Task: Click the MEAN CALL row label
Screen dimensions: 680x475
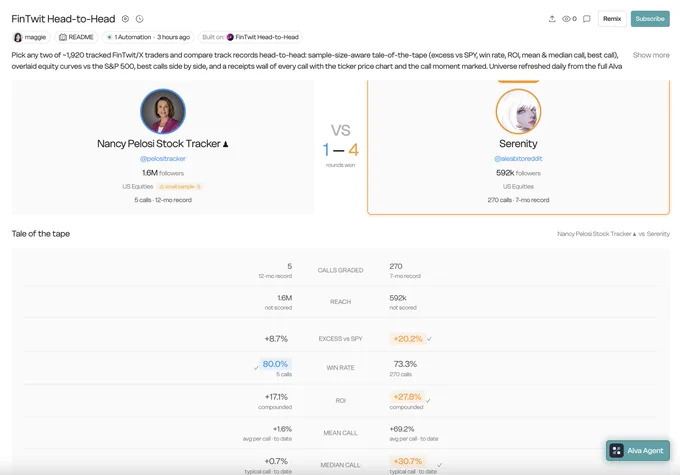Action: (340, 433)
